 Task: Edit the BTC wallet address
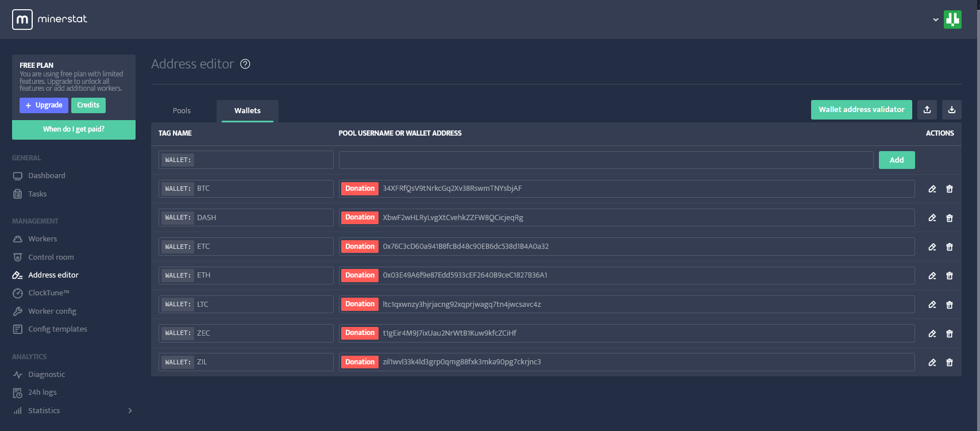tap(932, 189)
